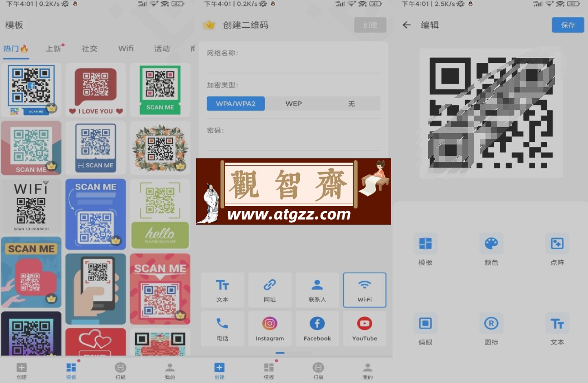
Task: Choose the green hello template
Action: (160, 214)
